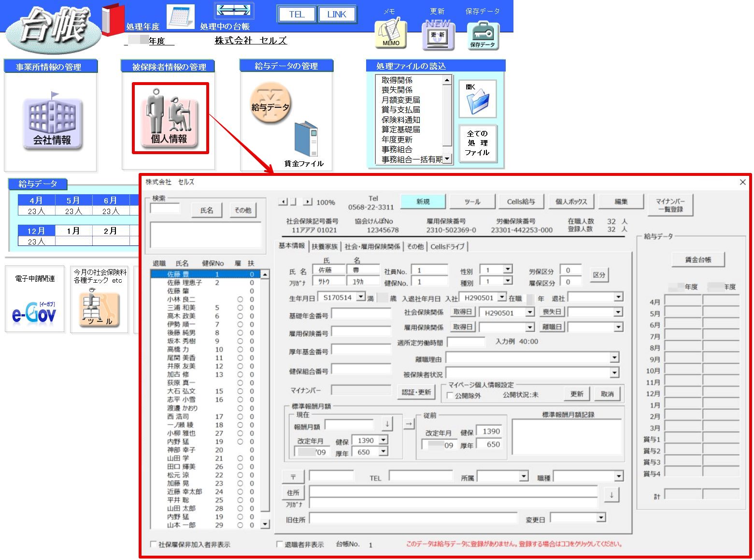Open the MEMO notepad icon
The image size is (754, 560).
point(390,33)
